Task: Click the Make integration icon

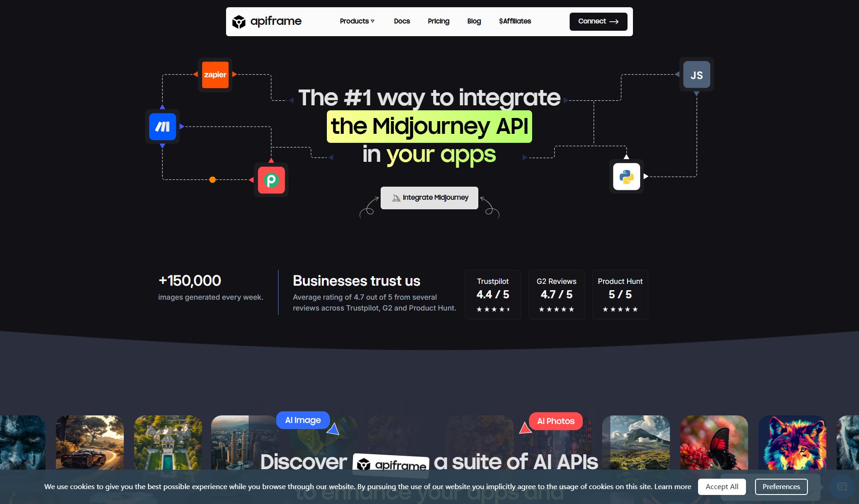Action: [x=162, y=127]
